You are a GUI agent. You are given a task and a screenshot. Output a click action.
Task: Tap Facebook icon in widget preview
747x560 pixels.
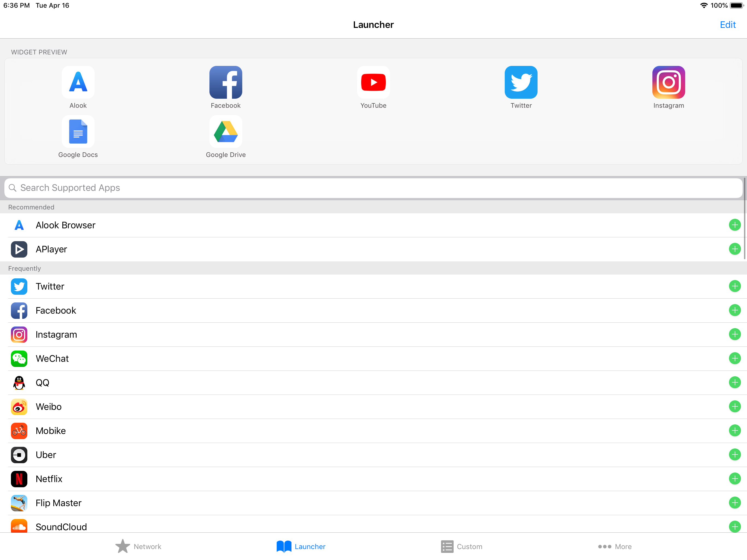tap(226, 82)
